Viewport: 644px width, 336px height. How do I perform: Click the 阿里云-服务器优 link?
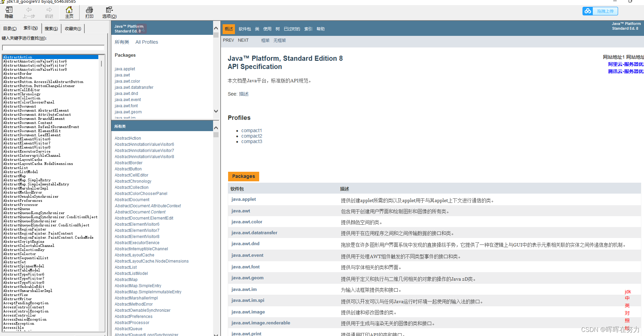point(625,64)
